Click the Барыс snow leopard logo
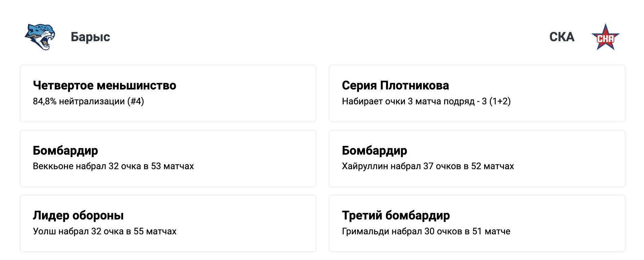The image size is (644, 260). (40, 37)
